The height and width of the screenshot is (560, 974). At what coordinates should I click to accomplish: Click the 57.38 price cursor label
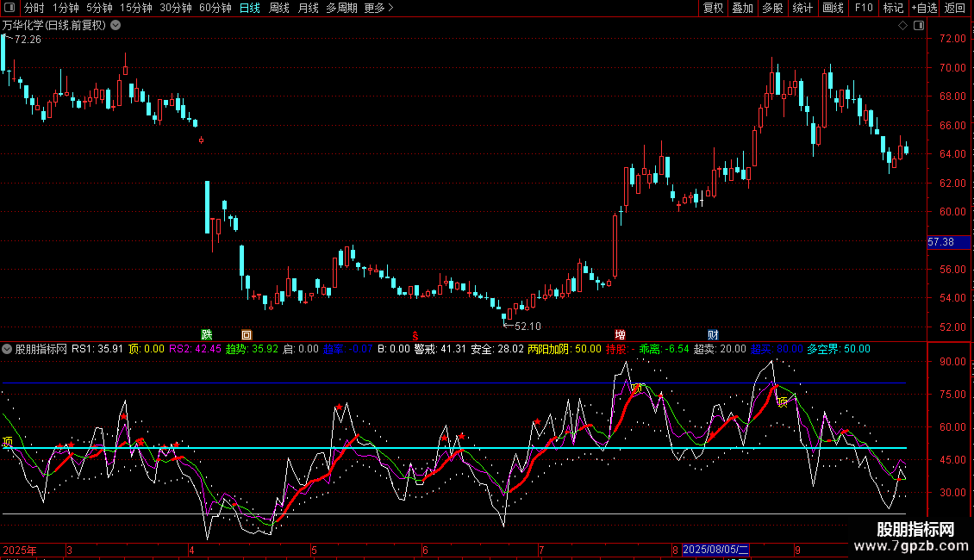coord(948,242)
